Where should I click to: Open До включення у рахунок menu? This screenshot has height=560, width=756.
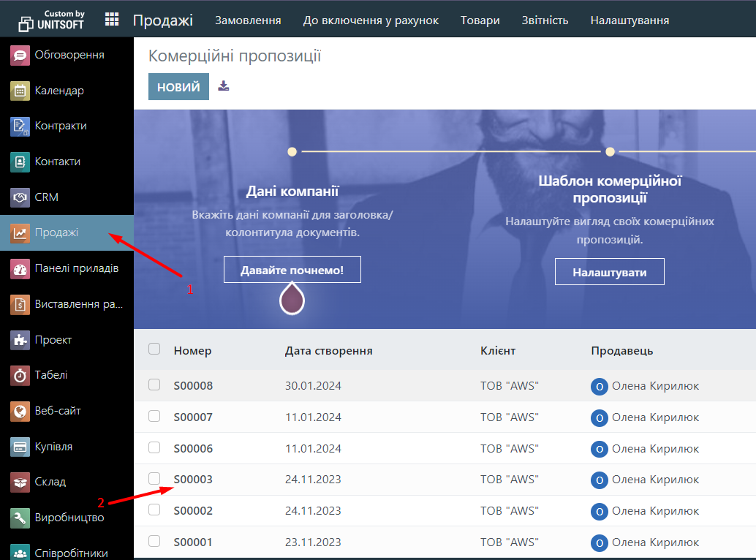[371, 20]
